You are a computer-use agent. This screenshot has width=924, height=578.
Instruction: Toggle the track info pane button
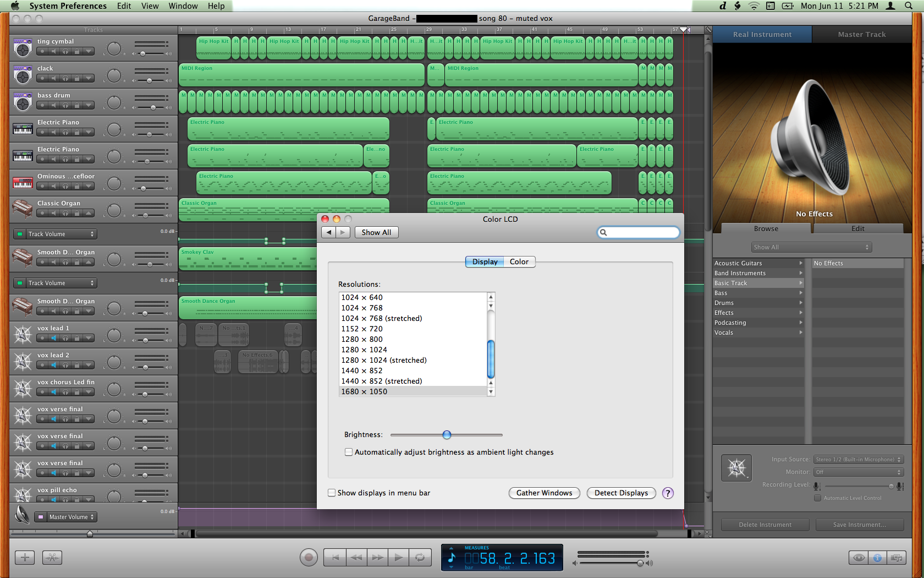coord(877,558)
